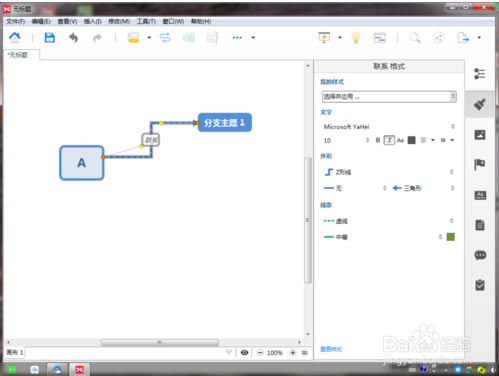
Task: Start presentation mode icon
Action: tap(324, 37)
